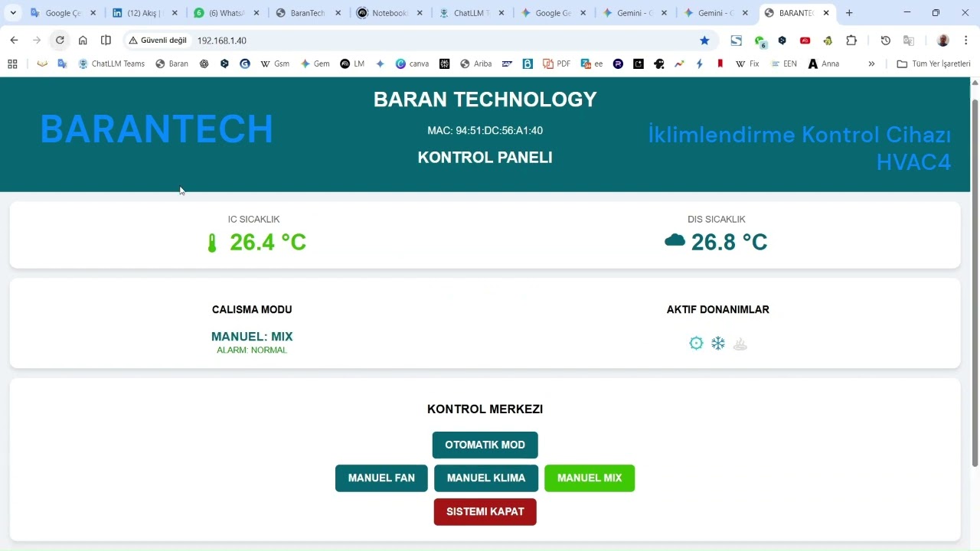This screenshot has width=980, height=551.
Task: Switch to the WhatsApp tab
Action: click(x=227, y=13)
